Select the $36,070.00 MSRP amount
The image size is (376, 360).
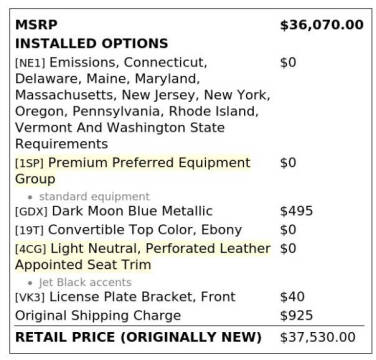click(322, 25)
